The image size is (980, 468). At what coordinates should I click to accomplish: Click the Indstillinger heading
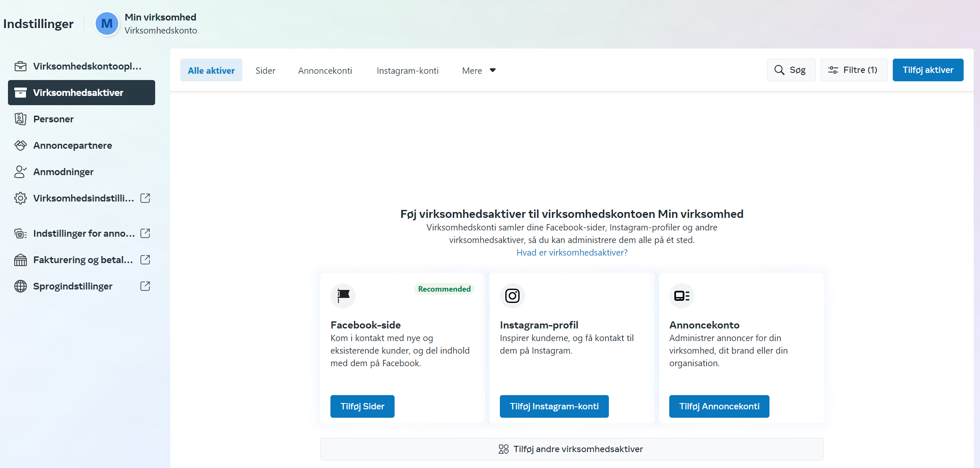[x=38, y=24]
